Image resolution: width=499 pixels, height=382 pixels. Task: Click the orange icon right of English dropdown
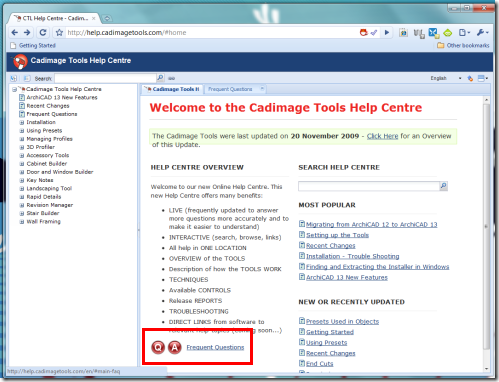pyautogui.click(x=470, y=79)
